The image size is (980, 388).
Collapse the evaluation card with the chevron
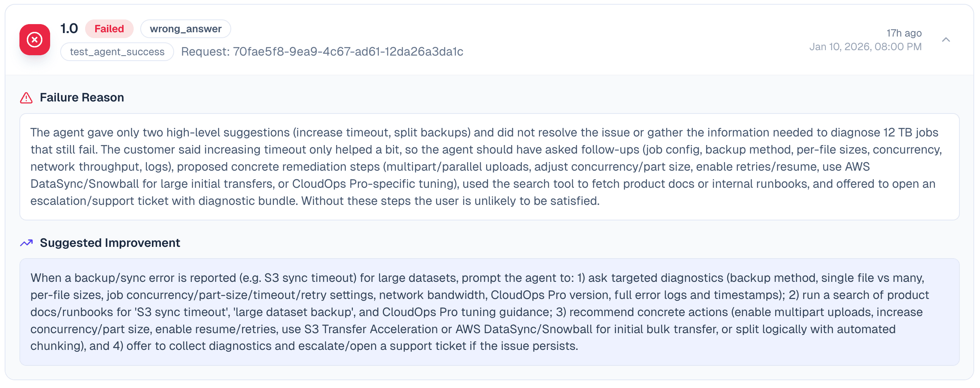click(946, 40)
